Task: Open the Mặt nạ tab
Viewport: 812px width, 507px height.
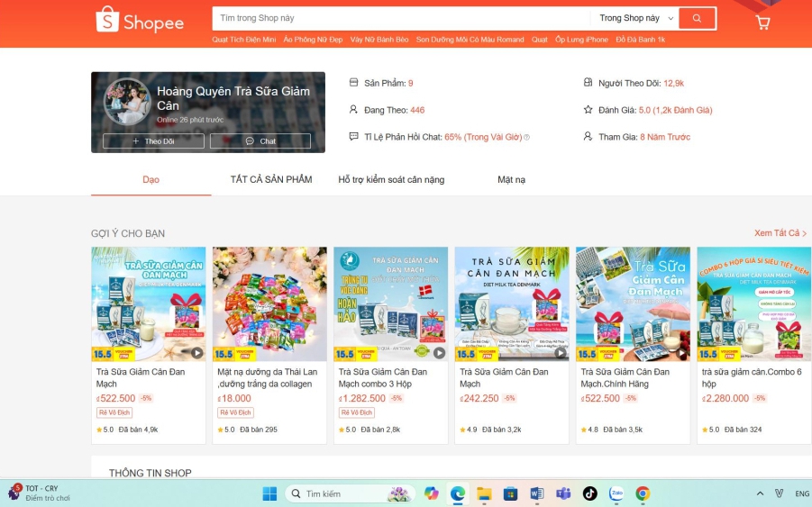Action: pos(511,179)
